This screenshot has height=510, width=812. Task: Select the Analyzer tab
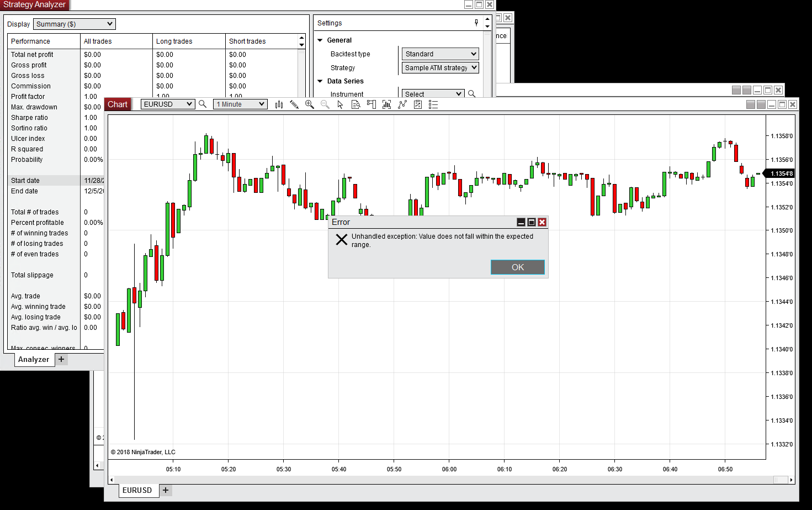[34, 359]
